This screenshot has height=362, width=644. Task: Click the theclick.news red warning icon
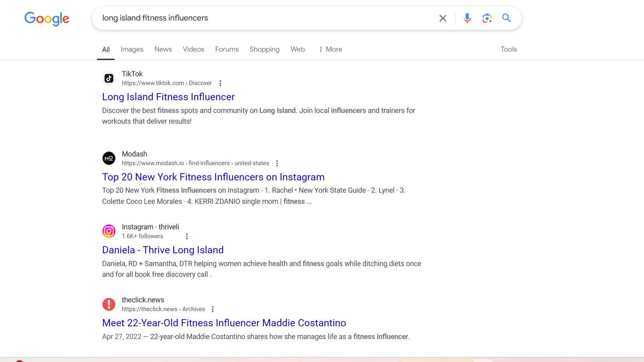pos(109,304)
